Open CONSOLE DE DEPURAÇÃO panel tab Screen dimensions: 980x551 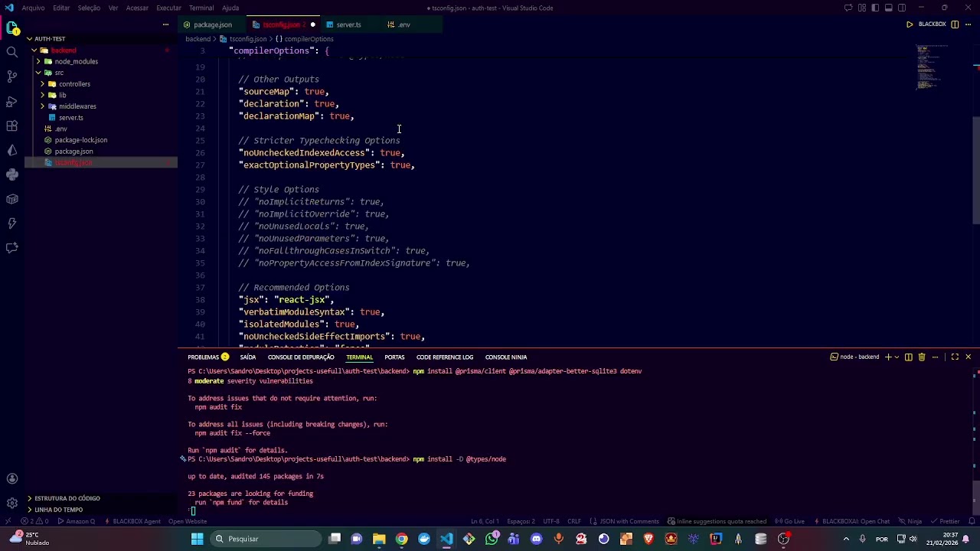[x=301, y=357]
